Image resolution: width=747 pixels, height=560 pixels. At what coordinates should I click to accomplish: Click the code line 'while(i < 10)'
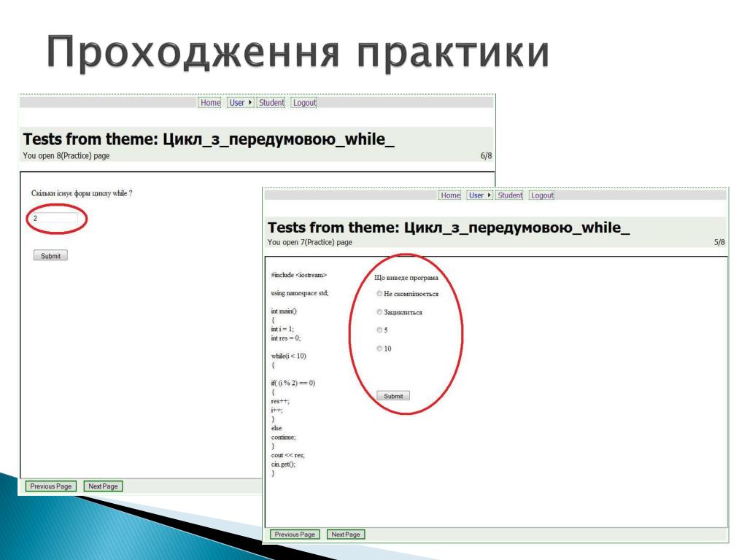click(289, 356)
